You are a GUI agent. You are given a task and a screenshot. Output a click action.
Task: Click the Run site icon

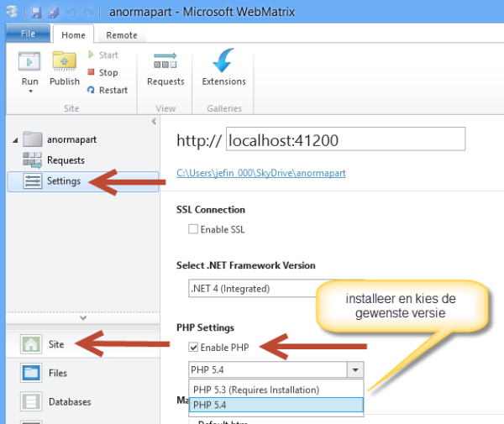(29, 61)
